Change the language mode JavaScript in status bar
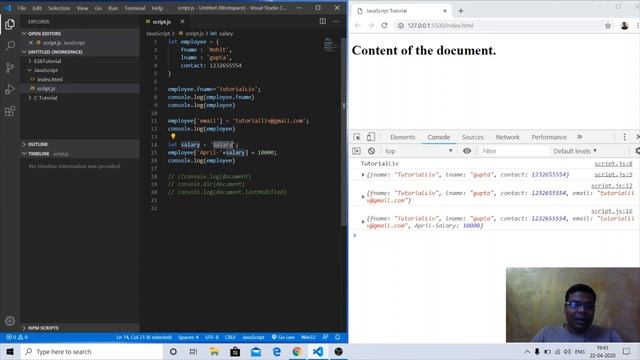This screenshot has width=640, height=360. [253, 337]
